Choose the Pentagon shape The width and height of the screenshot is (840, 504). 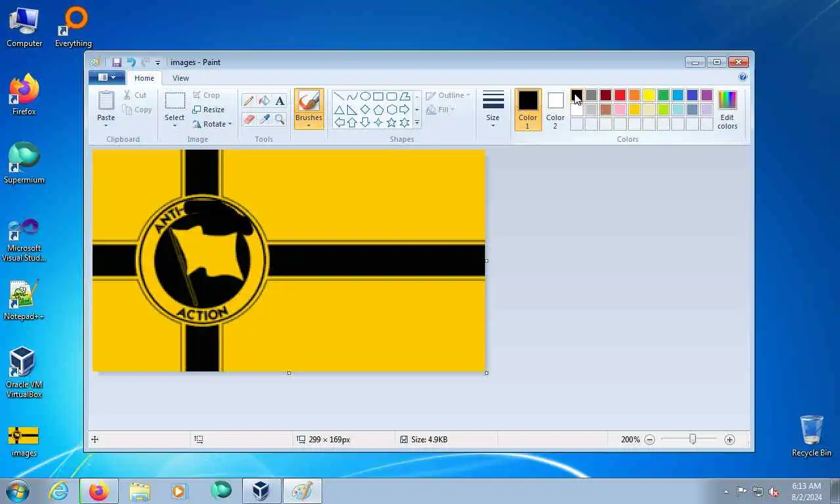pos(379,110)
